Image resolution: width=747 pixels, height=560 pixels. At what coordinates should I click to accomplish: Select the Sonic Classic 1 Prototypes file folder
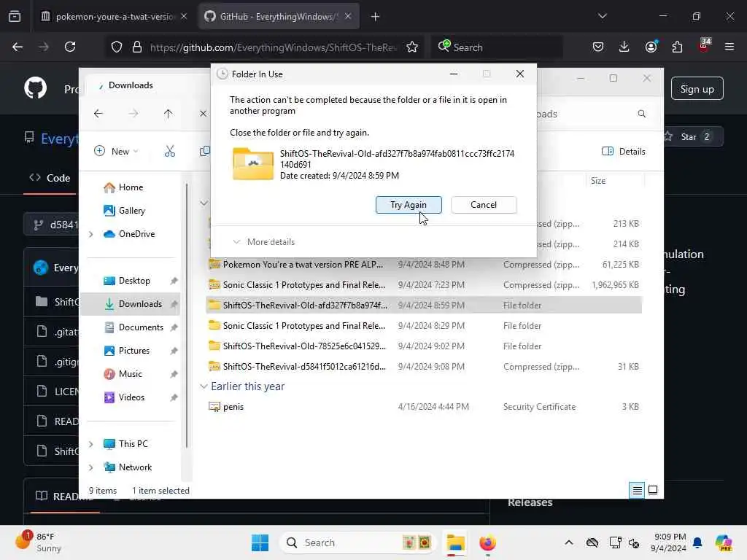point(424,326)
